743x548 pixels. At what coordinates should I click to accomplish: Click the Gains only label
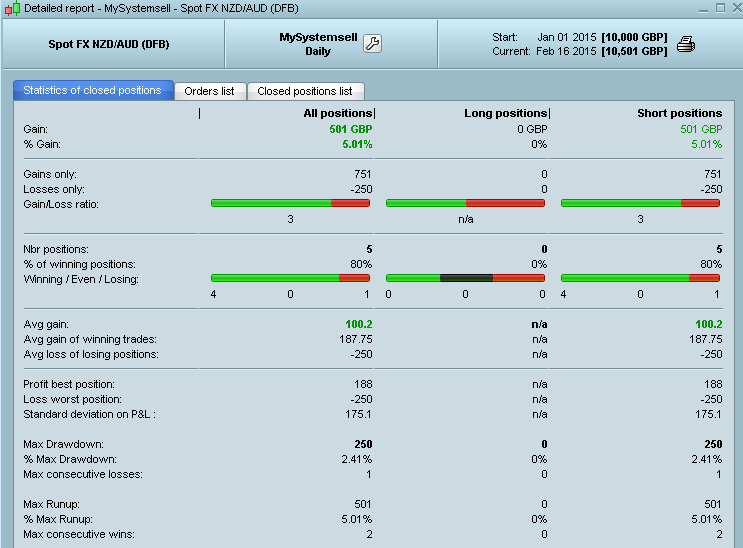pyautogui.click(x=50, y=174)
